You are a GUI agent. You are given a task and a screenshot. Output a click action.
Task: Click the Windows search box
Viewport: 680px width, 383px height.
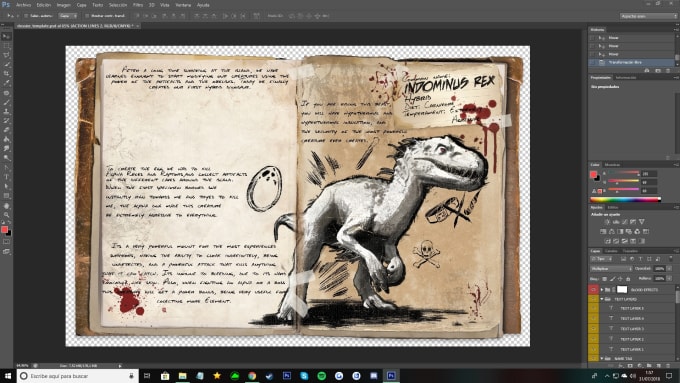click(x=78, y=376)
